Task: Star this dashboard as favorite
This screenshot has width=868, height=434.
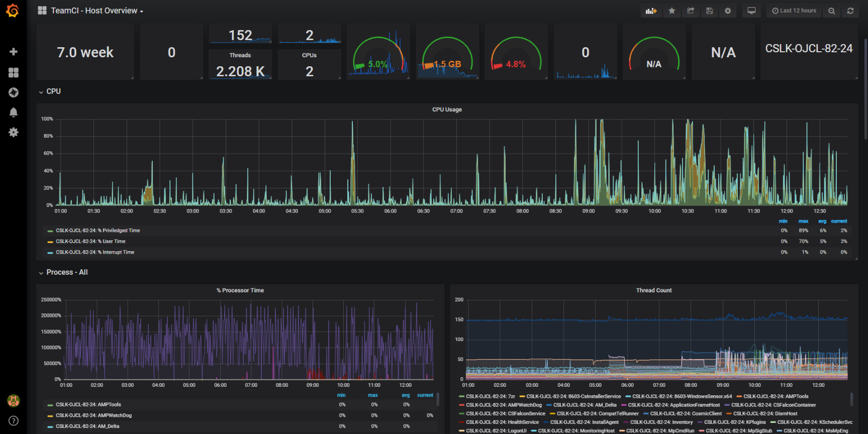Action: pos(672,11)
